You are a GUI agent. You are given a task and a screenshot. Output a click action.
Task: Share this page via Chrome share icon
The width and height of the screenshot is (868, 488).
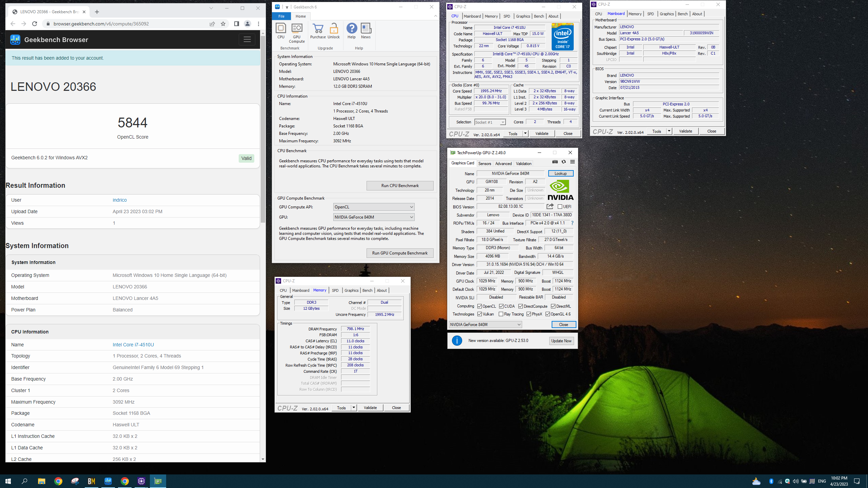click(x=212, y=24)
